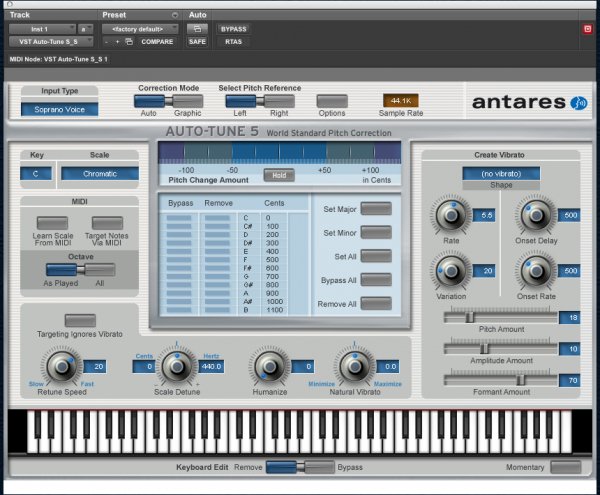Click the red close icon in plug-in header

point(588,29)
